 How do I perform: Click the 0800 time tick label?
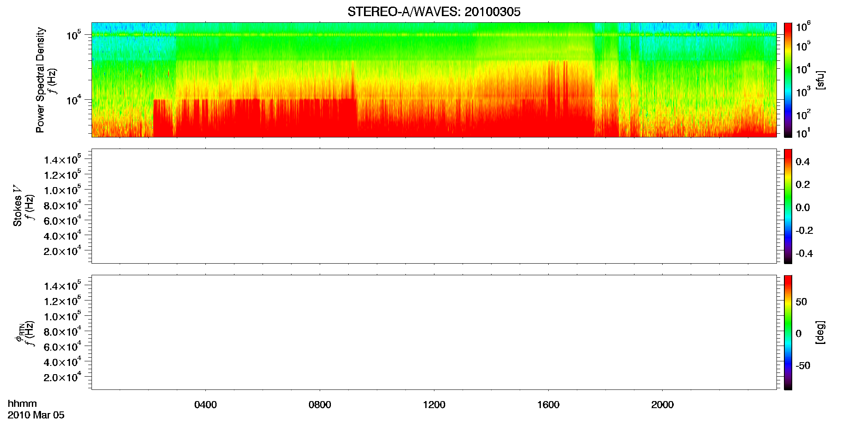(x=320, y=405)
